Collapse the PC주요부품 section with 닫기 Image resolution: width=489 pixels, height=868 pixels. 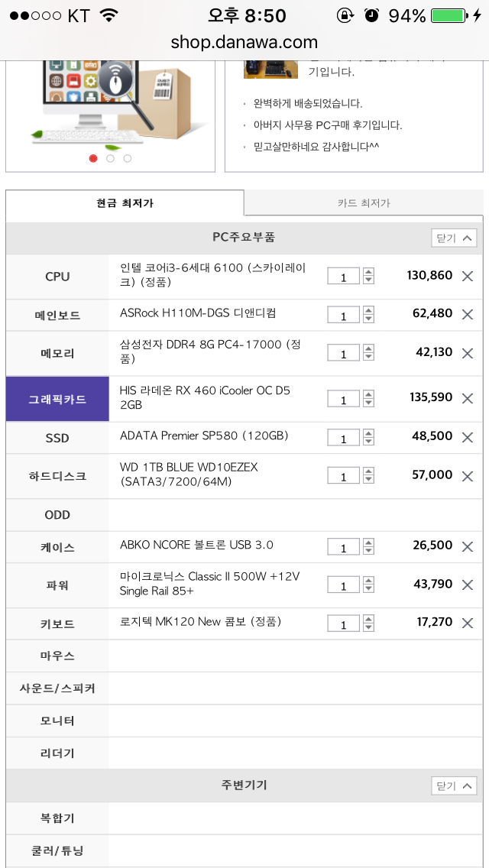coord(454,238)
